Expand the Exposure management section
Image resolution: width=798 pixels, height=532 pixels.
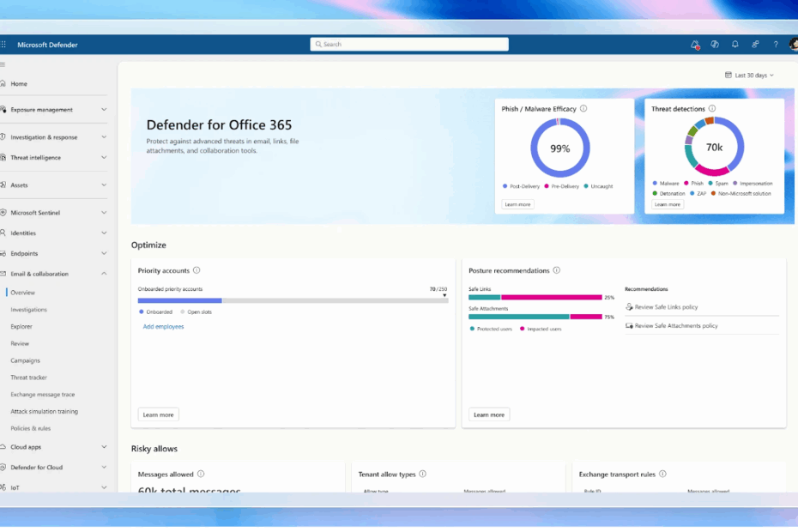click(x=104, y=110)
